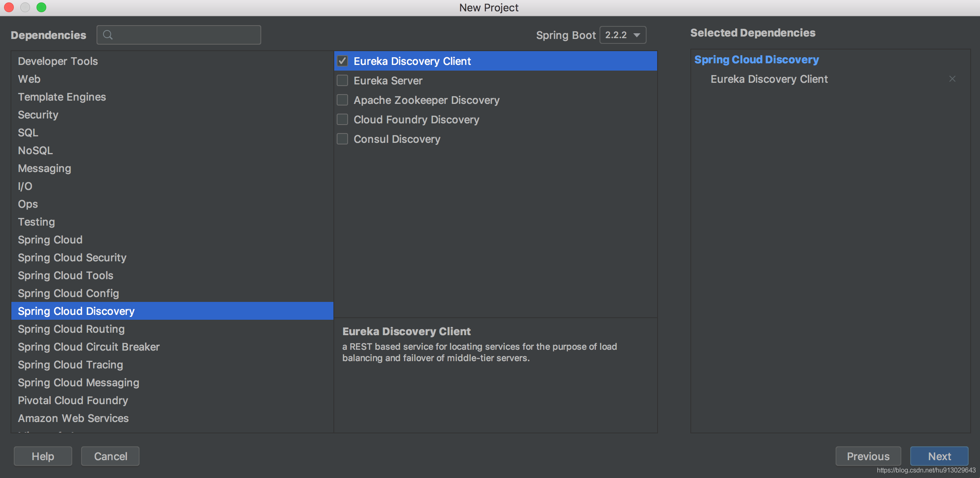Select the SQL category

(x=172, y=132)
